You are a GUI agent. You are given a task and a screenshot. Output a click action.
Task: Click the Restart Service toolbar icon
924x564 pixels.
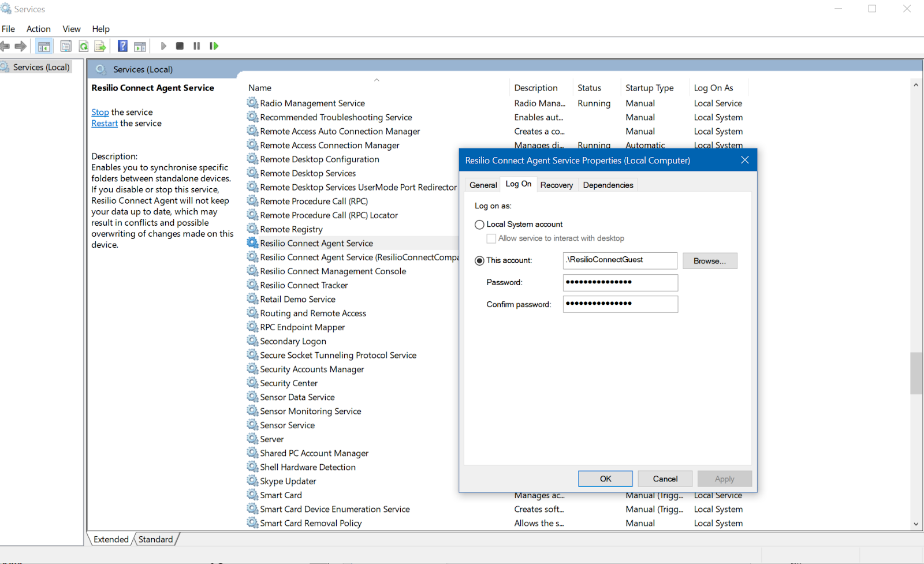214,46
